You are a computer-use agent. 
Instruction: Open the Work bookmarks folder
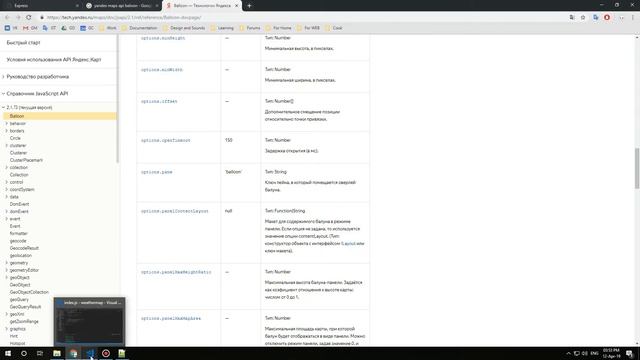pos(108,28)
